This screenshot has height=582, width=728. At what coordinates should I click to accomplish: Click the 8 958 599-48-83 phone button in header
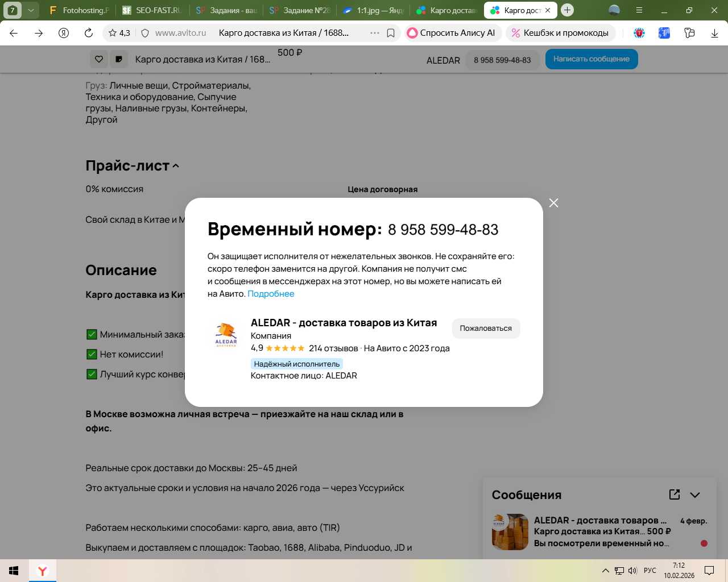[x=502, y=60]
